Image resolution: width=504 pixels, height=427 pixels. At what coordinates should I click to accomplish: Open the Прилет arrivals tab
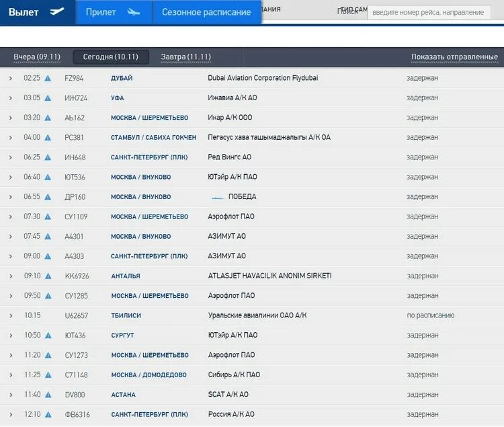114,12
